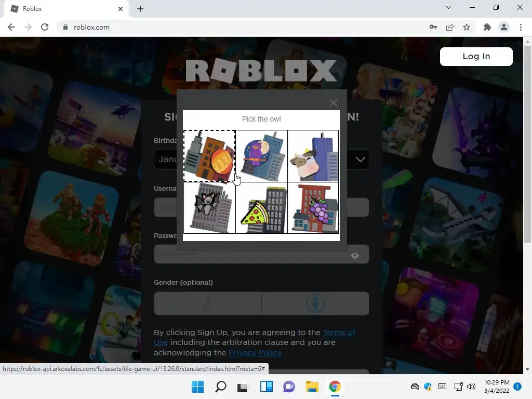The width and height of the screenshot is (532, 399).
Task: Open touch keyboard tray icon
Action: pyautogui.click(x=442, y=387)
